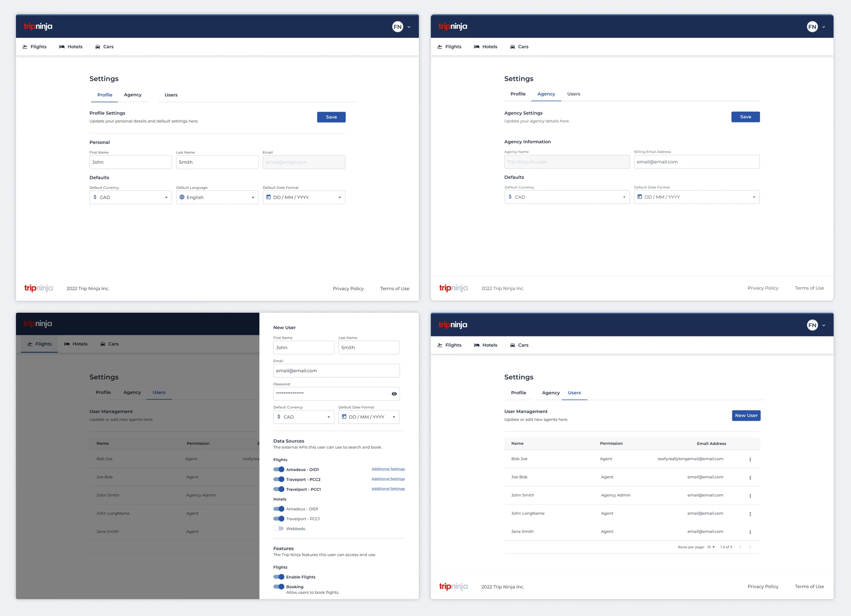Change rows per page dropdown value

click(711, 547)
